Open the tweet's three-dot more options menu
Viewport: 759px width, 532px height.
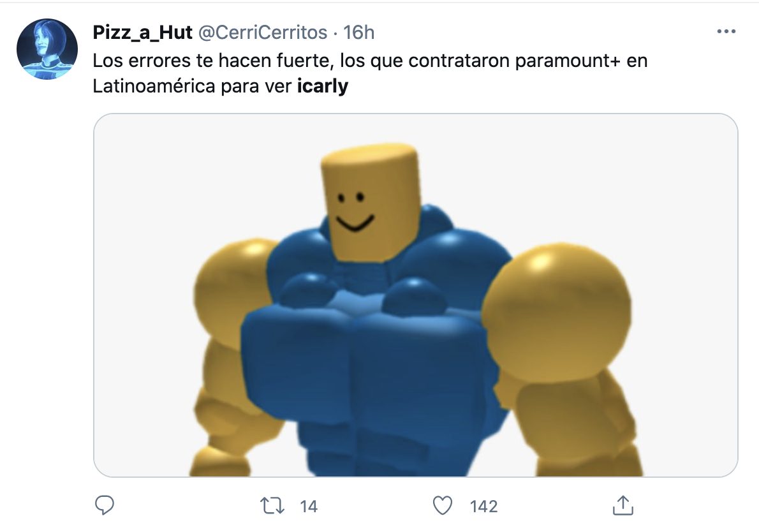tap(726, 31)
